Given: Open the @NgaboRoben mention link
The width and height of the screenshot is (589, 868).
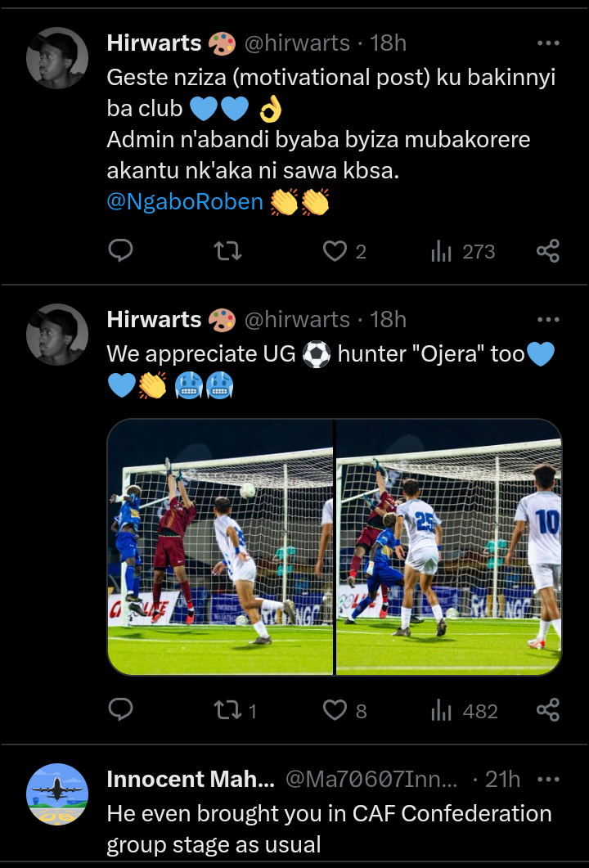Looking at the screenshot, I should pos(185,201).
